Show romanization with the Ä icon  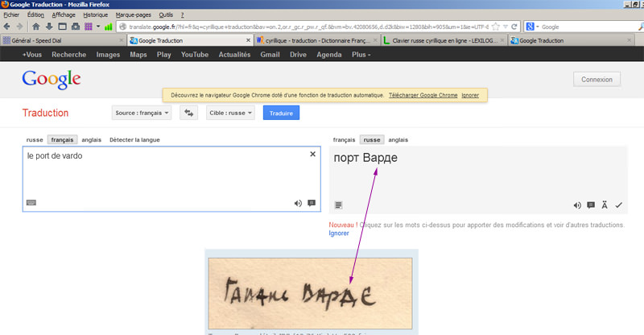coord(605,205)
